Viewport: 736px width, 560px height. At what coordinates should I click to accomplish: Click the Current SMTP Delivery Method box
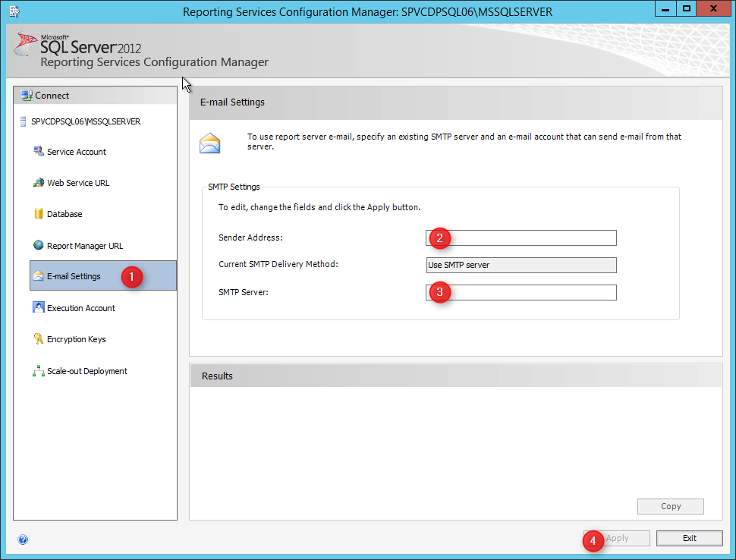[521, 265]
